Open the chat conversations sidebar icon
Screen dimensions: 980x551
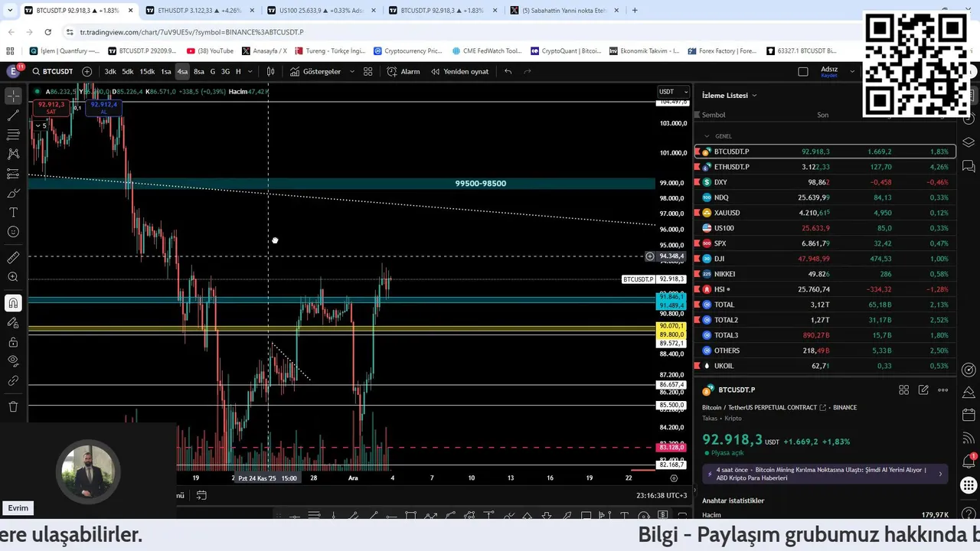(x=969, y=166)
